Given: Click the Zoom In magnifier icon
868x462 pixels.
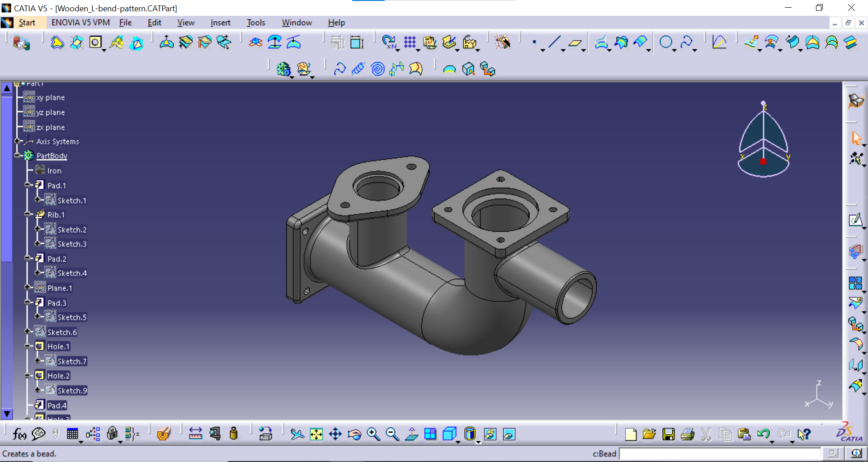Looking at the screenshot, I should click(373, 434).
